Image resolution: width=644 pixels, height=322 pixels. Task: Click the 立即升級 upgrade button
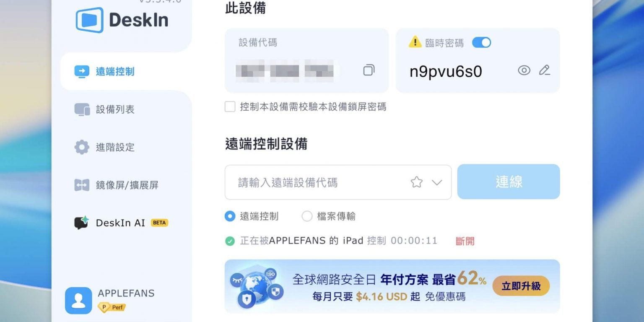tap(521, 286)
